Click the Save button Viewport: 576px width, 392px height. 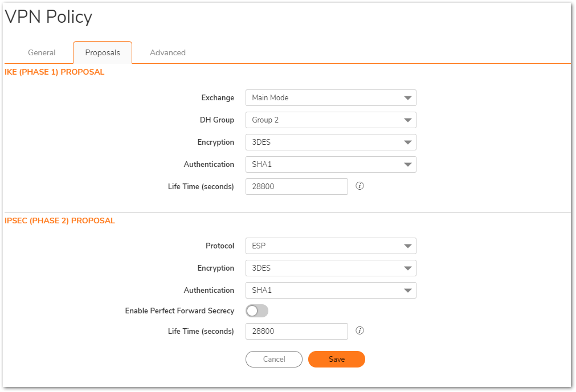(337, 360)
